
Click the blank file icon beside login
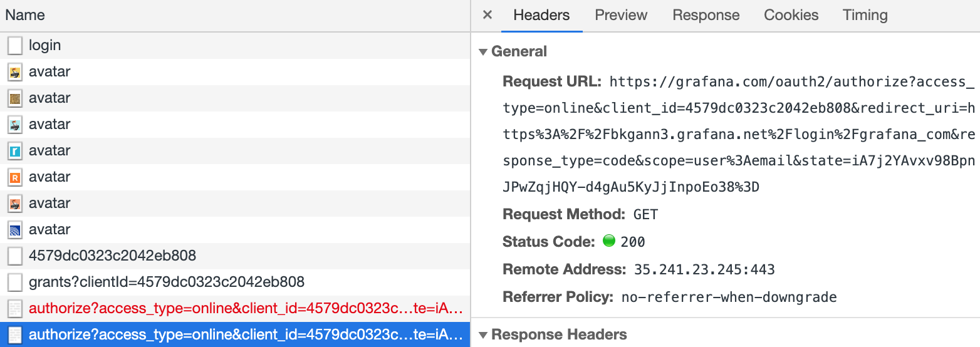tap(15, 46)
